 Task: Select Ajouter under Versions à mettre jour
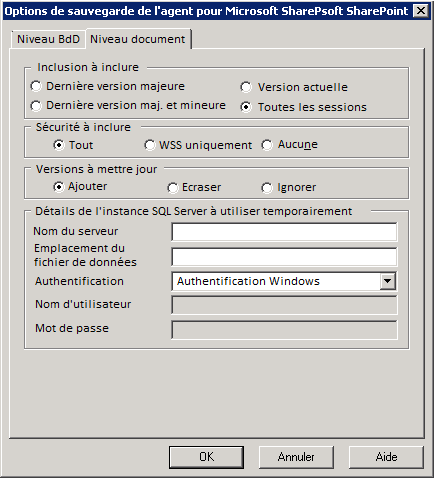59,187
